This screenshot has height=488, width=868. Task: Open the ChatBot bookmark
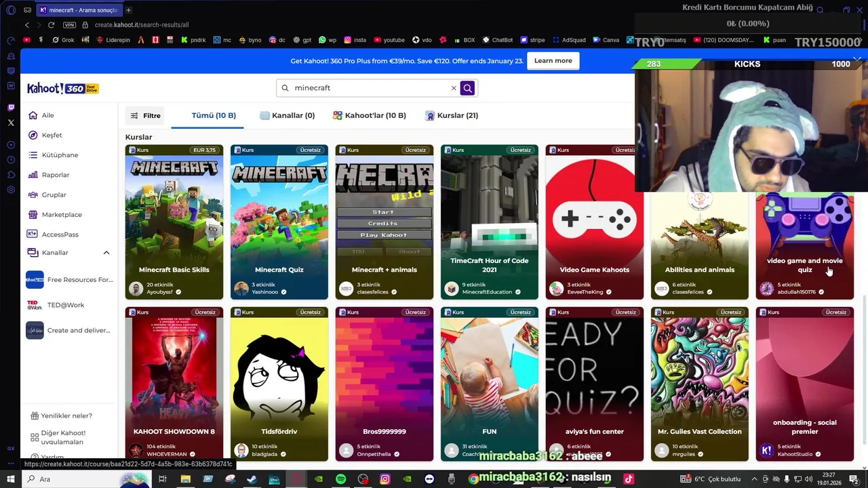pos(497,40)
